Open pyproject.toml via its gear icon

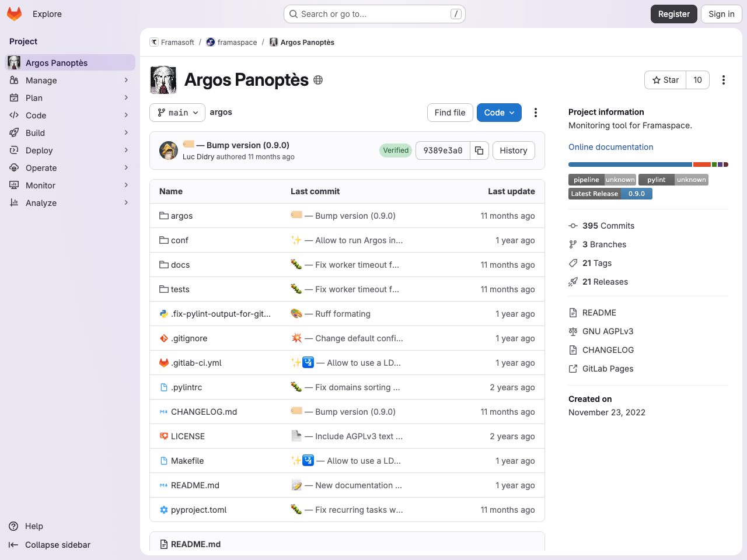pyautogui.click(x=163, y=509)
